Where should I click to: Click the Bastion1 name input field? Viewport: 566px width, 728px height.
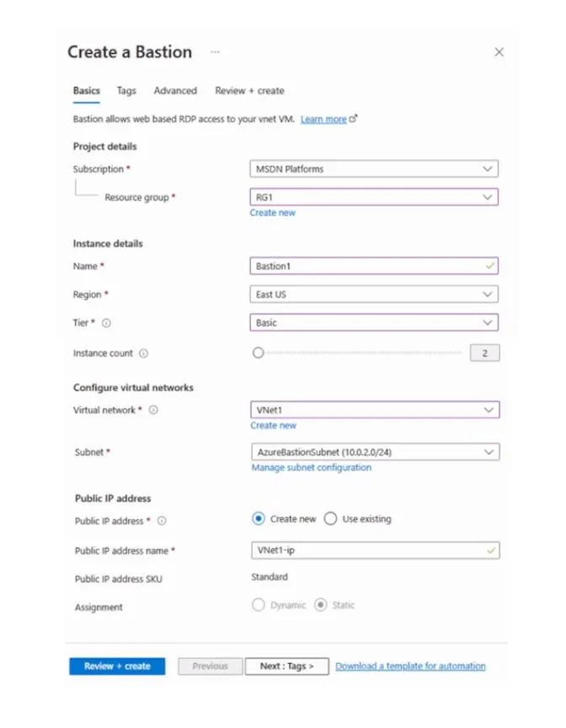point(374,266)
